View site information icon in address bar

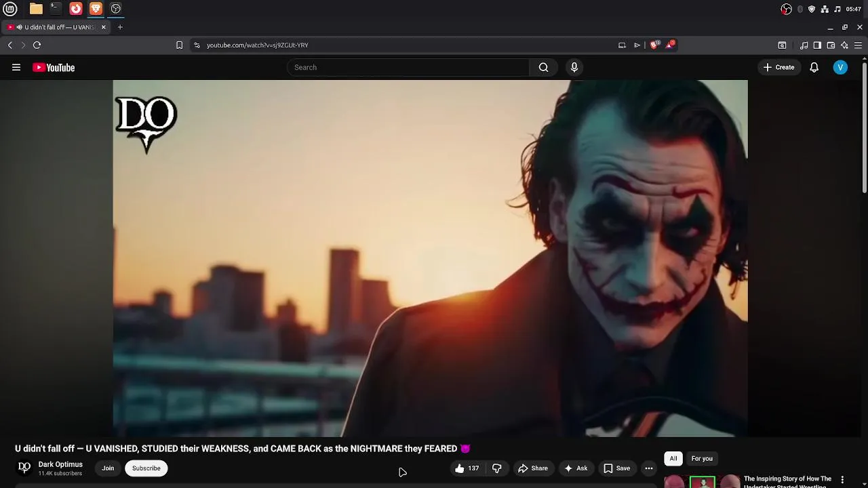[x=197, y=45]
